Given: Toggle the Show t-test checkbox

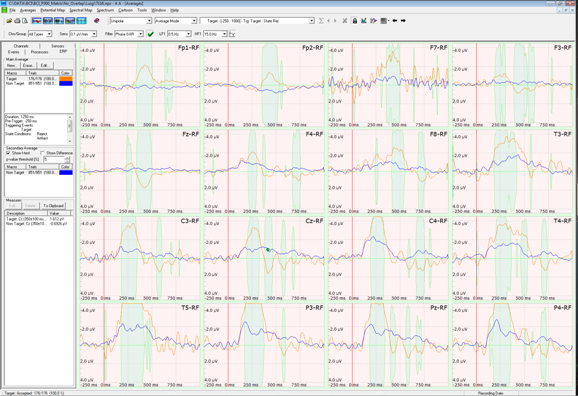Looking at the screenshot, I should [8, 153].
